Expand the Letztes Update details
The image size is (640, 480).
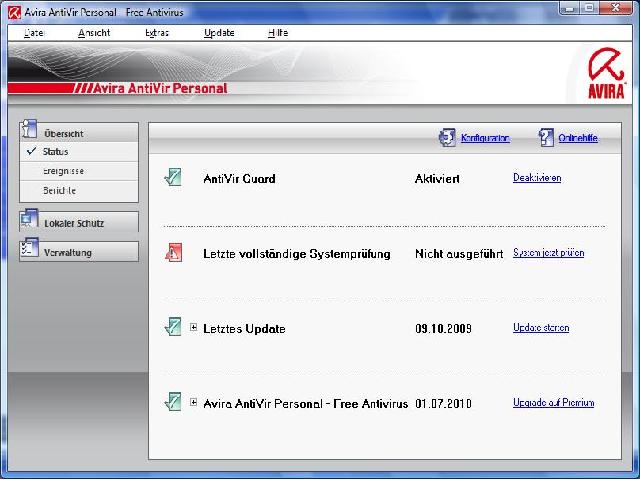193,327
